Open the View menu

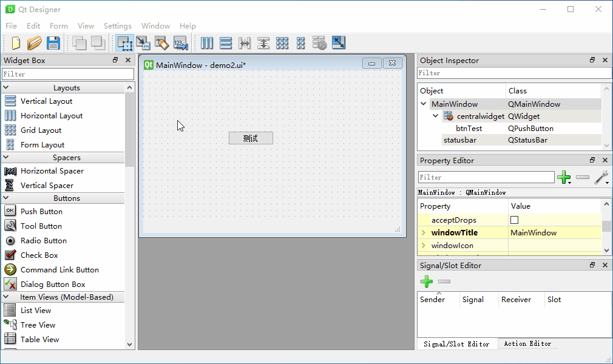[x=86, y=26]
